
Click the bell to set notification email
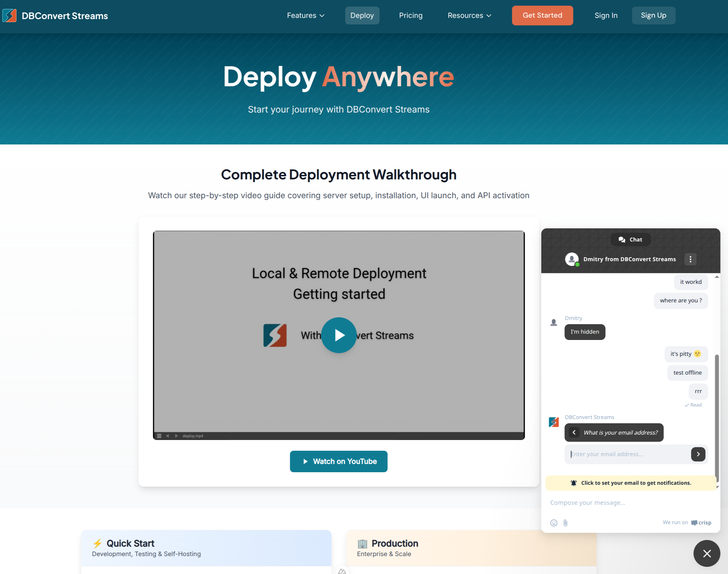(x=574, y=483)
